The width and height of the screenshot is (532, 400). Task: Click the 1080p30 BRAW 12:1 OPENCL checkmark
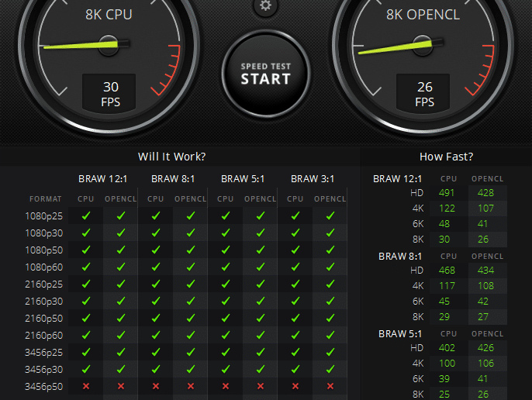click(121, 233)
